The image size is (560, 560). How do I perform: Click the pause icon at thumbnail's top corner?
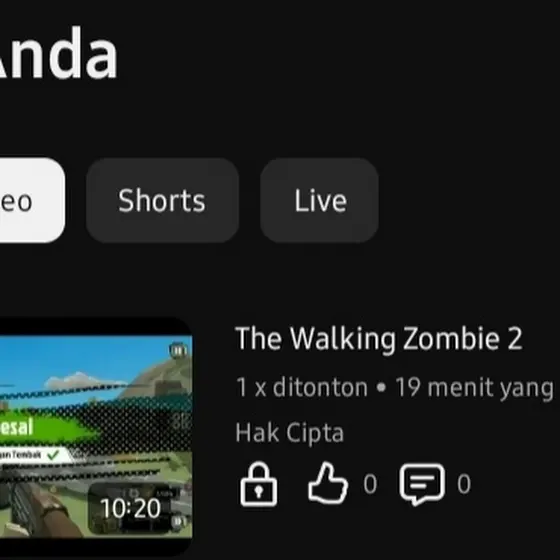point(178,350)
